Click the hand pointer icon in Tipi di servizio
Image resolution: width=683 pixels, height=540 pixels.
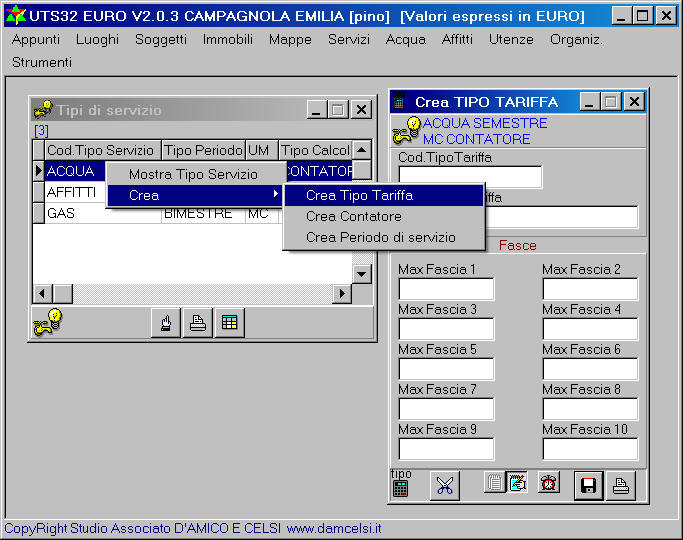[165, 323]
